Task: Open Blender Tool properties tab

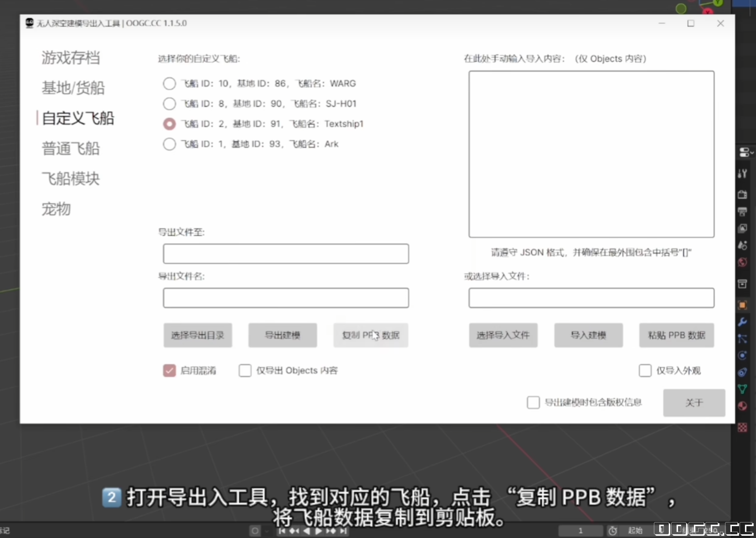Action: (742, 174)
